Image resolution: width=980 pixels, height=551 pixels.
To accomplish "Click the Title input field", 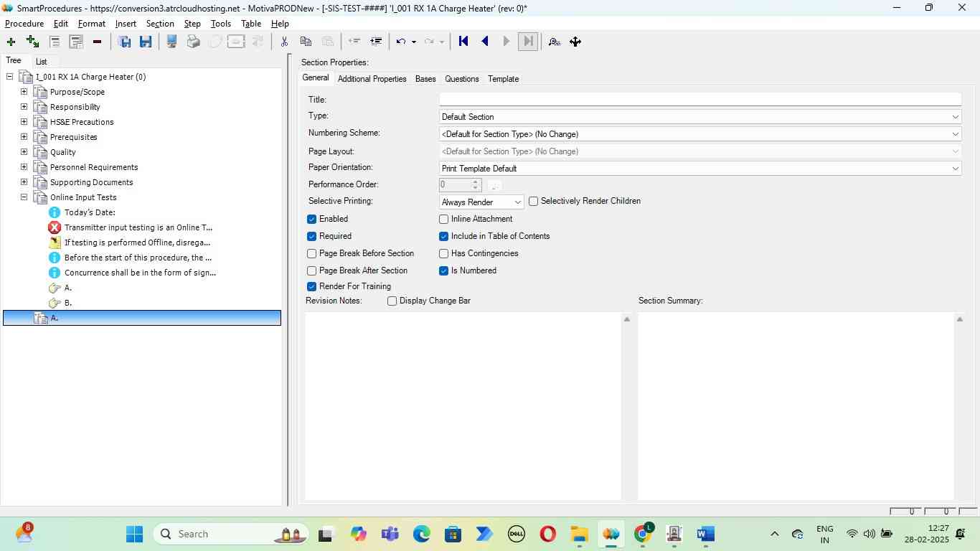I will (x=700, y=99).
